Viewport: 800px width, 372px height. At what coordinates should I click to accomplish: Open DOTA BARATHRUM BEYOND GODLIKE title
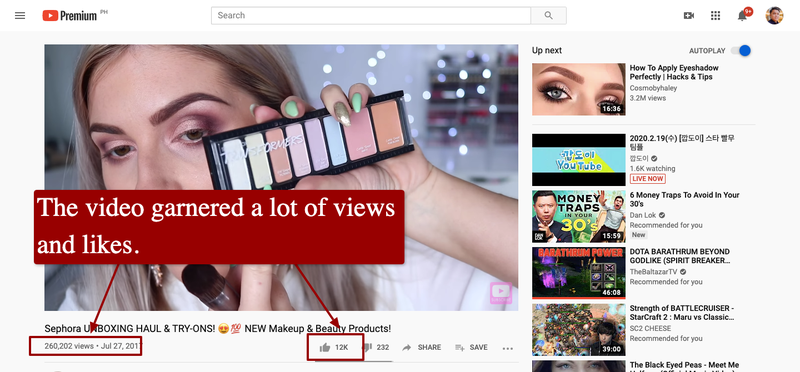(x=680, y=256)
